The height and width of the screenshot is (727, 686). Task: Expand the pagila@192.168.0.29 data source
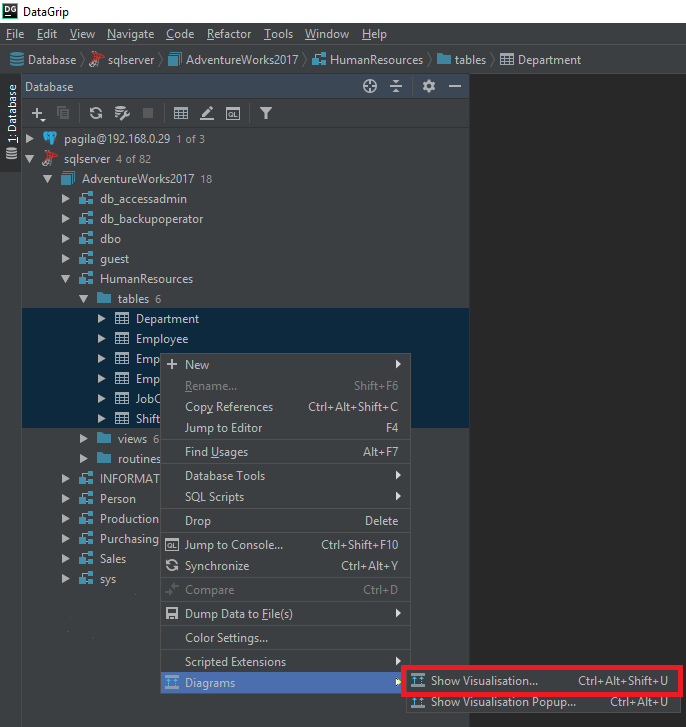tap(30, 139)
